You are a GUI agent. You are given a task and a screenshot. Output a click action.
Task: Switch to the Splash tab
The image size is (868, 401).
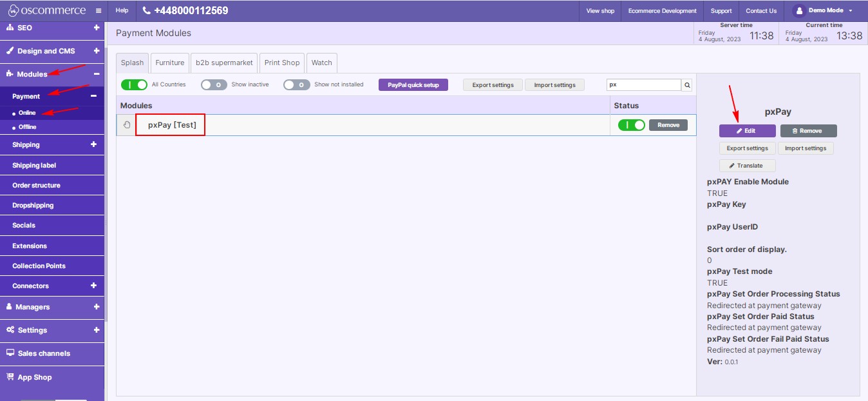[x=133, y=63]
